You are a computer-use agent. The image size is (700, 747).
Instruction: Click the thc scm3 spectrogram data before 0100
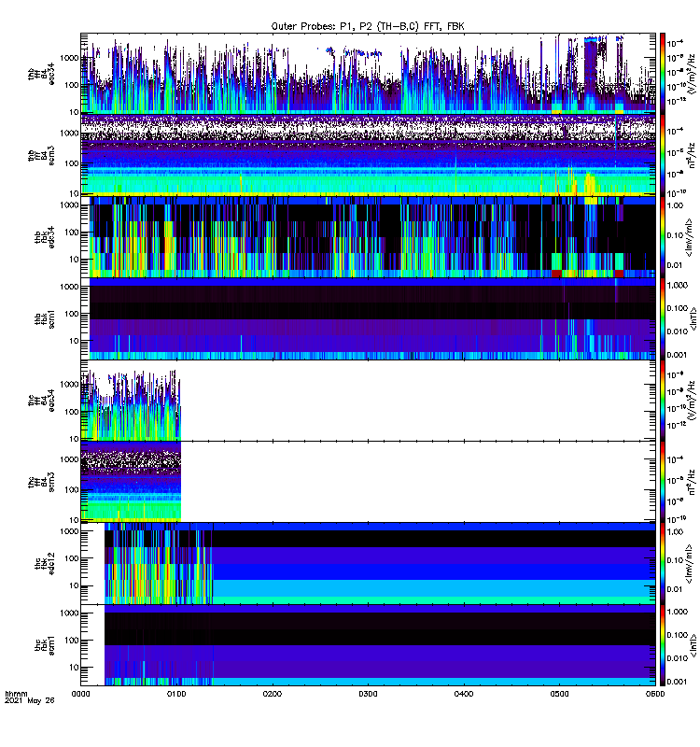point(131,482)
